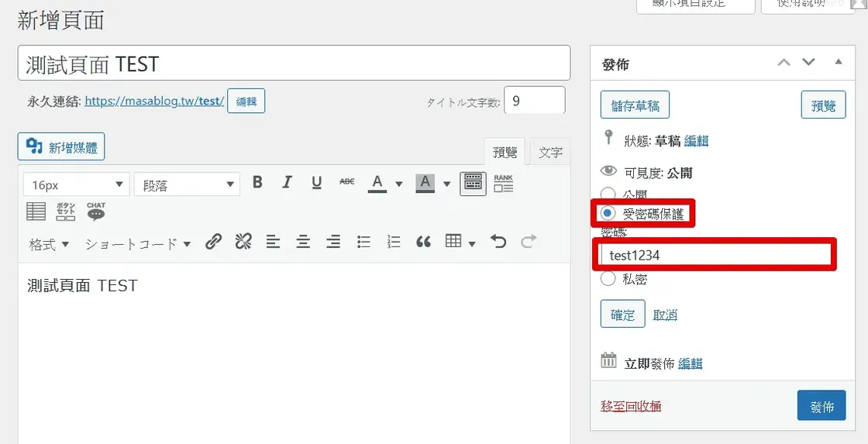Edit publish time via 立即發佈 編輯 link

coord(691,363)
